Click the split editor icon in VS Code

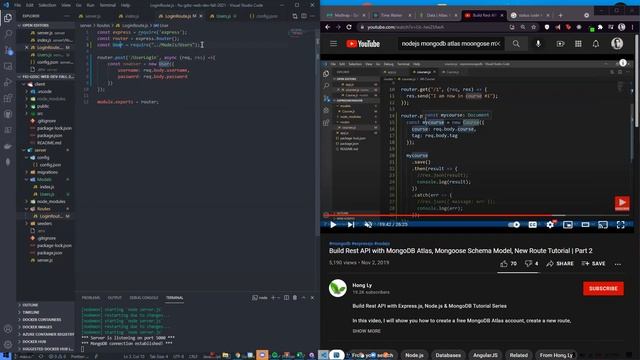(x=304, y=16)
